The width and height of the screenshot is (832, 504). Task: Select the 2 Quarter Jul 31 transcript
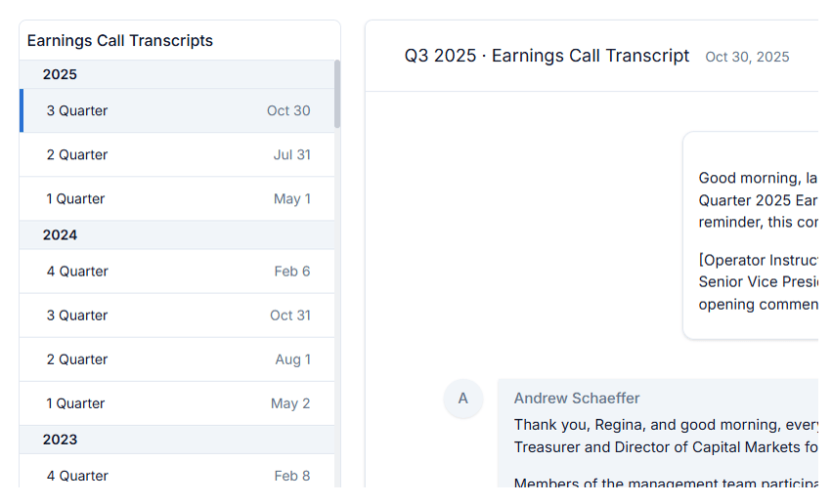point(176,155)
